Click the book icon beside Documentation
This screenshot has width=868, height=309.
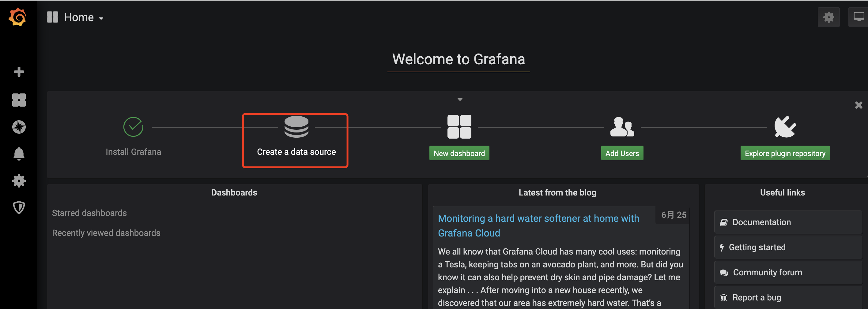[723, 222]
